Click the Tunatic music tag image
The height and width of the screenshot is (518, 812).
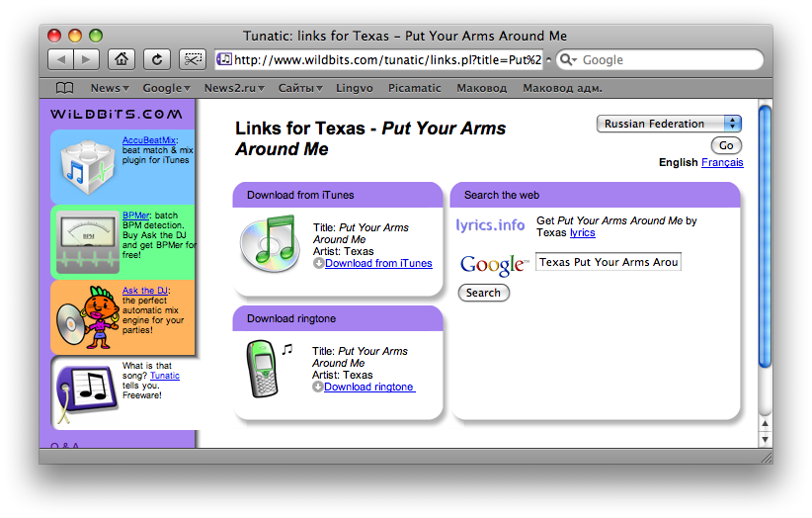tap(86, 393)
